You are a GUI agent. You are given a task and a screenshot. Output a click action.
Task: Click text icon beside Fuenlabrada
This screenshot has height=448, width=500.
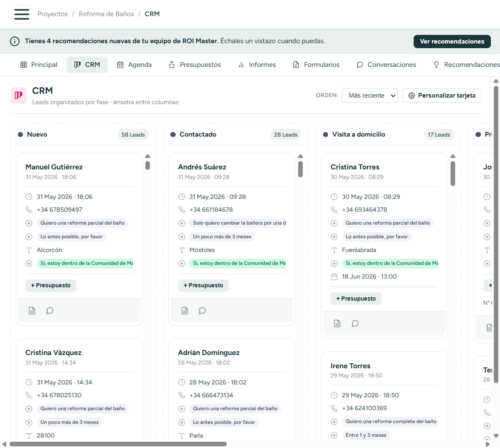334,250
